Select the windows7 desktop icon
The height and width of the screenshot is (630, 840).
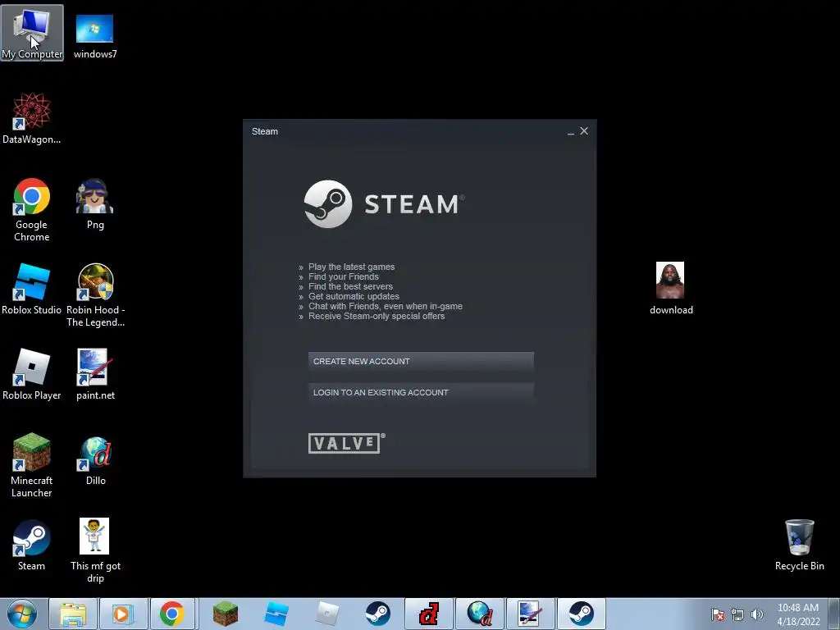[95, 36]
